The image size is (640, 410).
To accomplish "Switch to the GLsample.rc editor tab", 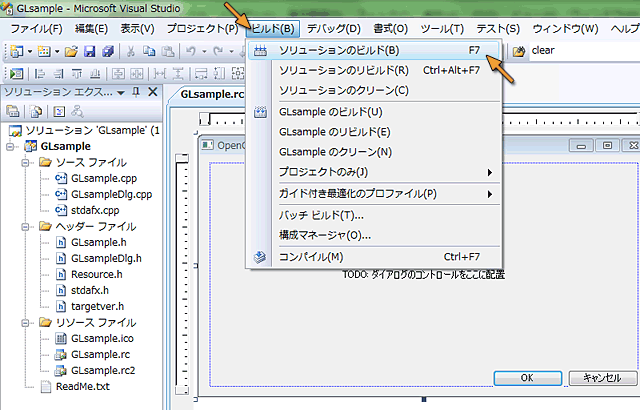I will 211,94.
